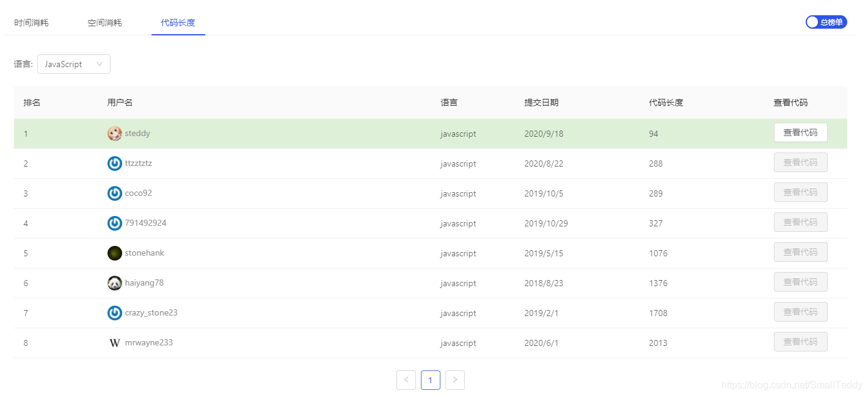Image resolution: width=868 pixels, height=396 pixels.
Task: Click steddy's cat avatar icon
Action: 114,133
